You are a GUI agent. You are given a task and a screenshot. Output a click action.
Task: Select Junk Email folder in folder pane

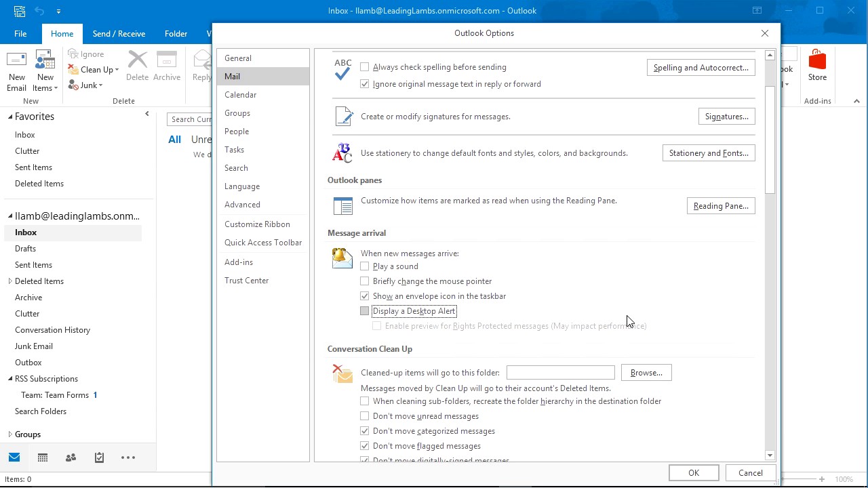[x=34, y=346]
